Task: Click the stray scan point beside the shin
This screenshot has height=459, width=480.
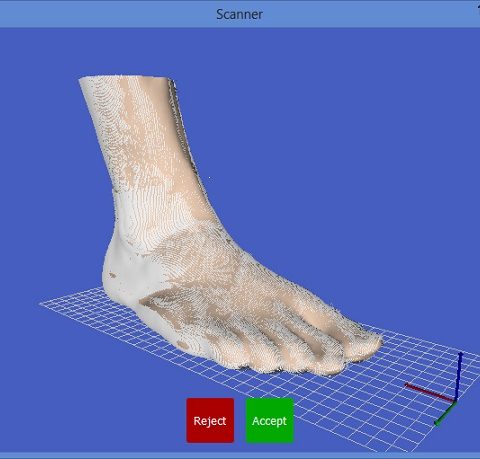Action: (x=209, y=178)
